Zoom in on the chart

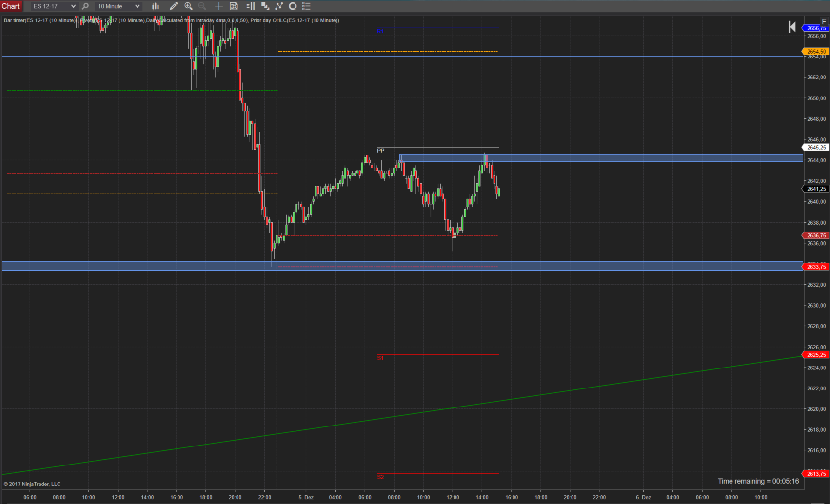[x=188, y=6]
